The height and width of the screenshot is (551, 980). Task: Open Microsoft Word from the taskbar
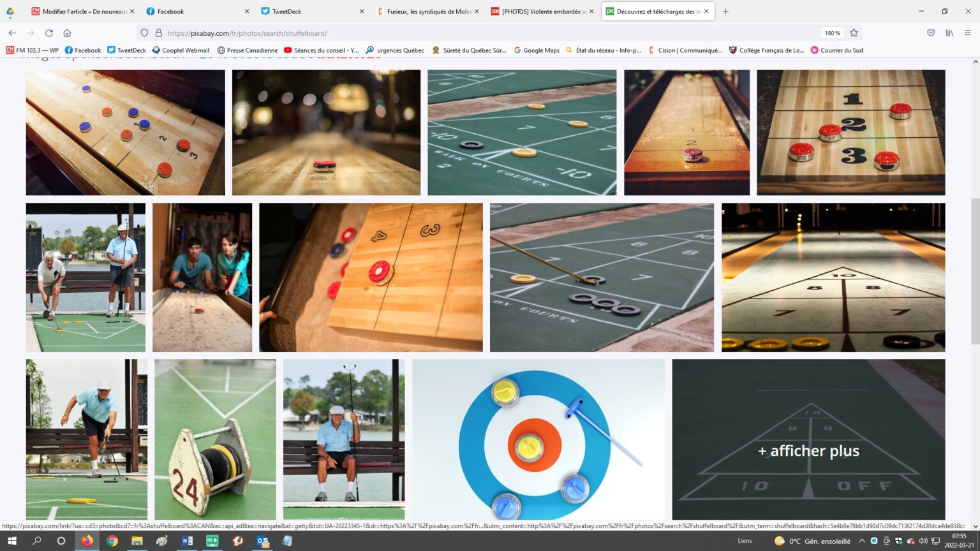[x=187, y=541]
